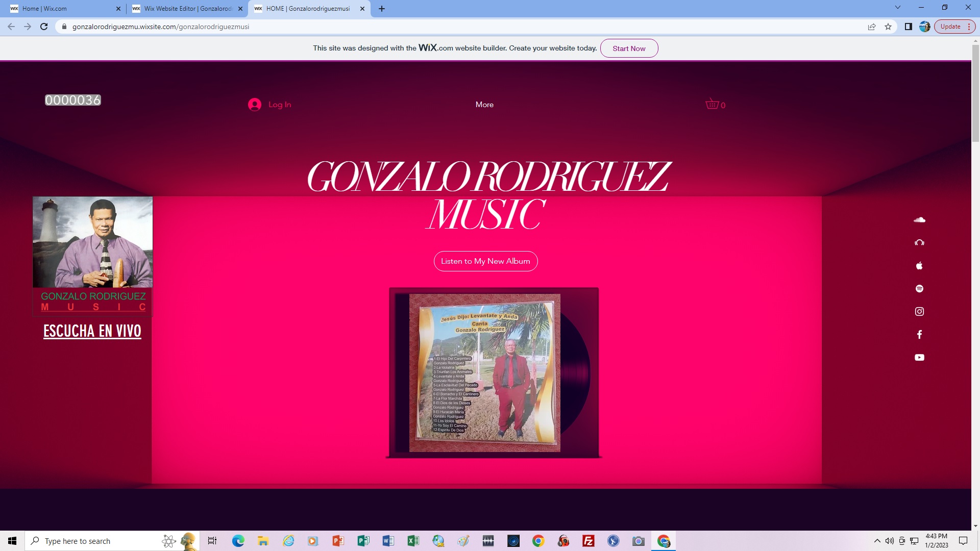This screenshot has width=980, height=551.
Task: Open the Instagram social icon
Action: pyautogui.click(x=919, y=312)
